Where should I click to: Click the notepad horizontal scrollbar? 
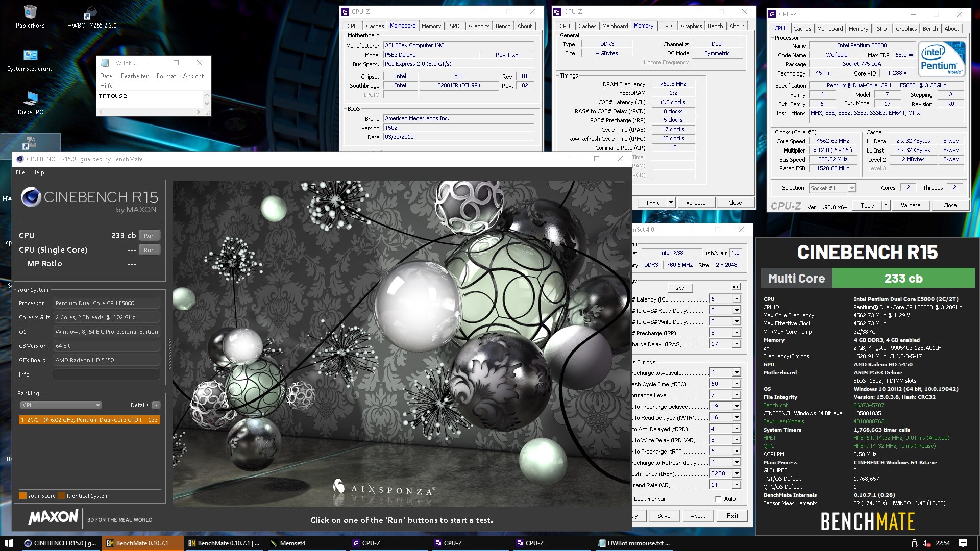pos(150,112)
